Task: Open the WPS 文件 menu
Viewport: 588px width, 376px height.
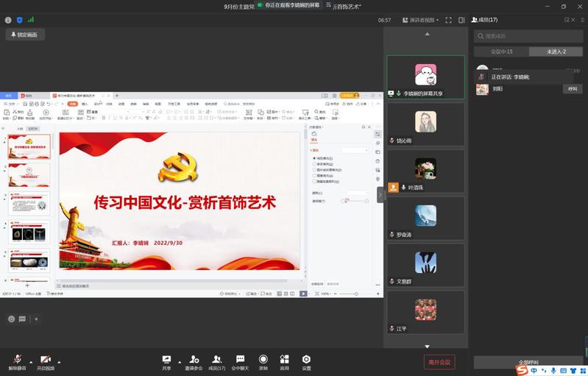Action: pyautogui.click(x=10, y=104)
